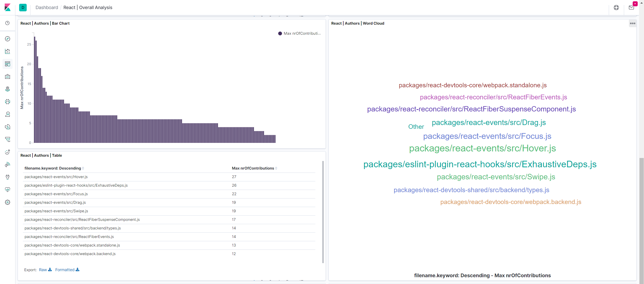Open the help lifebuoy icon
Image resolution: width=644 pixels, height=284 pixels.
click(x=616, y=8)
